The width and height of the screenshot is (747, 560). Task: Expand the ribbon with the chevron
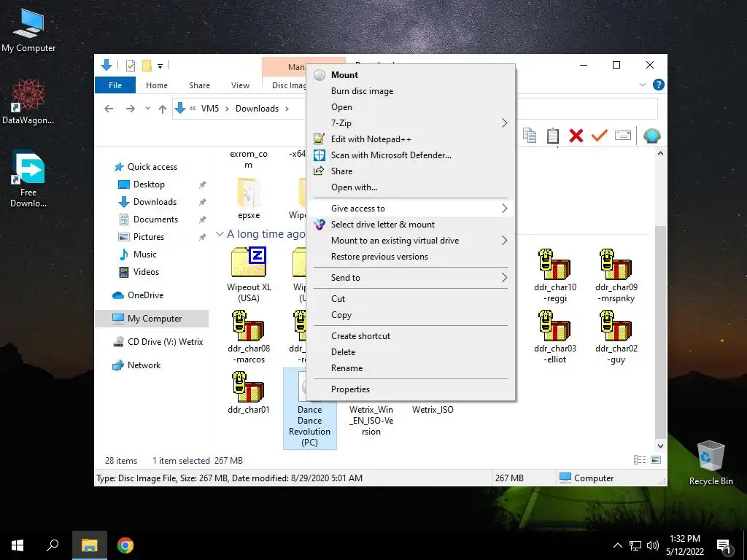pos(642,85)
